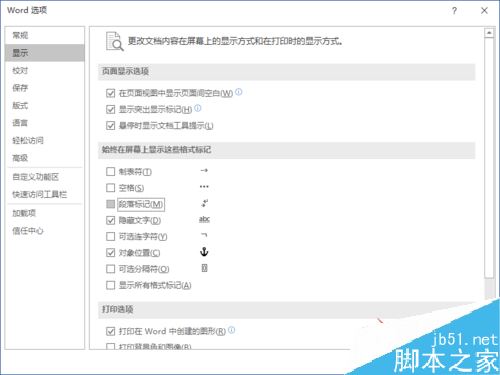Image resolution: width=500 pixels, height=375 pixels.
Task: Click the optional hyphen symbol icon
Action: coord(204,235)
